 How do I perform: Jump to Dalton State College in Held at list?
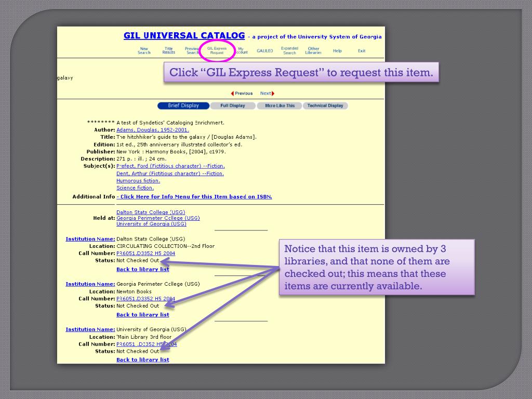[x=151, y=212]
